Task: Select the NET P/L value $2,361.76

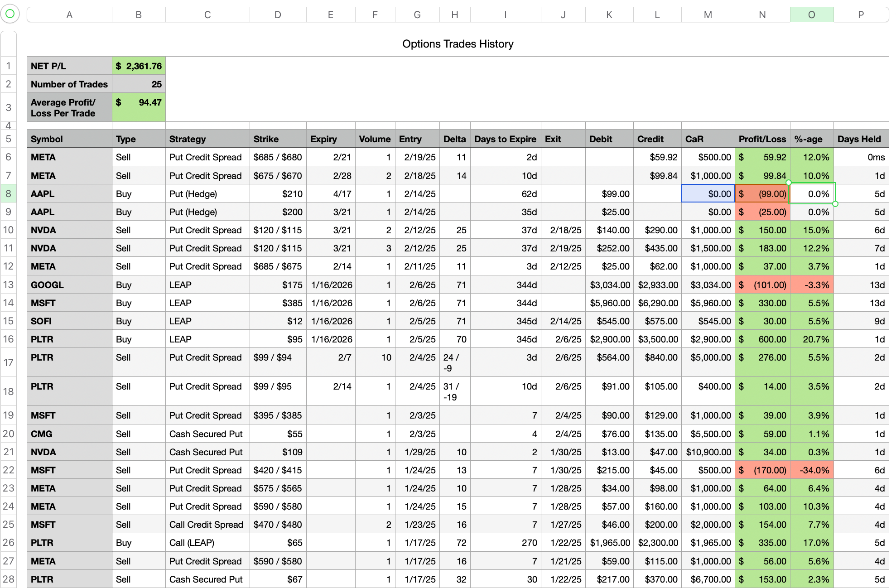Action: pyautogui.click(x=139, y=66)
